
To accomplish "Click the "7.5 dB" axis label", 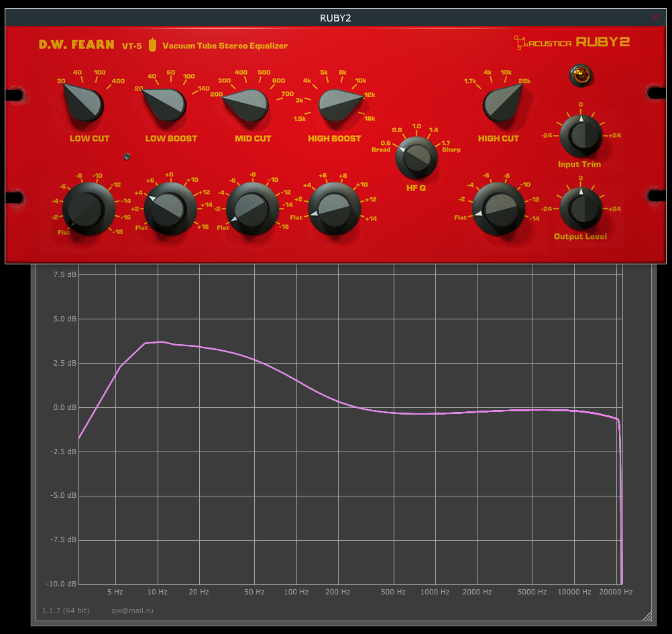I will 64,274.
